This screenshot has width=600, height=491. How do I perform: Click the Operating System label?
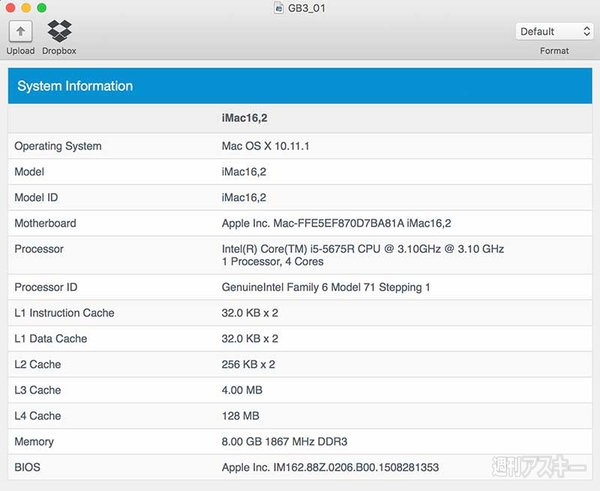[x=58, y=146]
